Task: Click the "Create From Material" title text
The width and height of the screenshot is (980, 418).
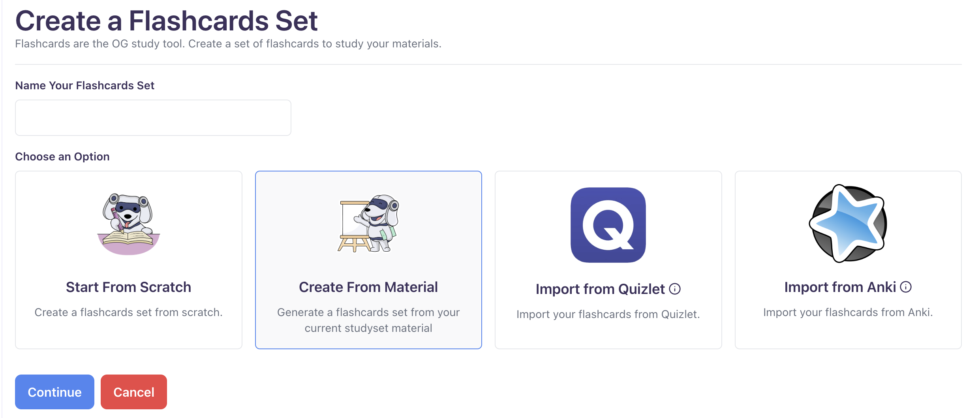Action: tap(368, 287)
